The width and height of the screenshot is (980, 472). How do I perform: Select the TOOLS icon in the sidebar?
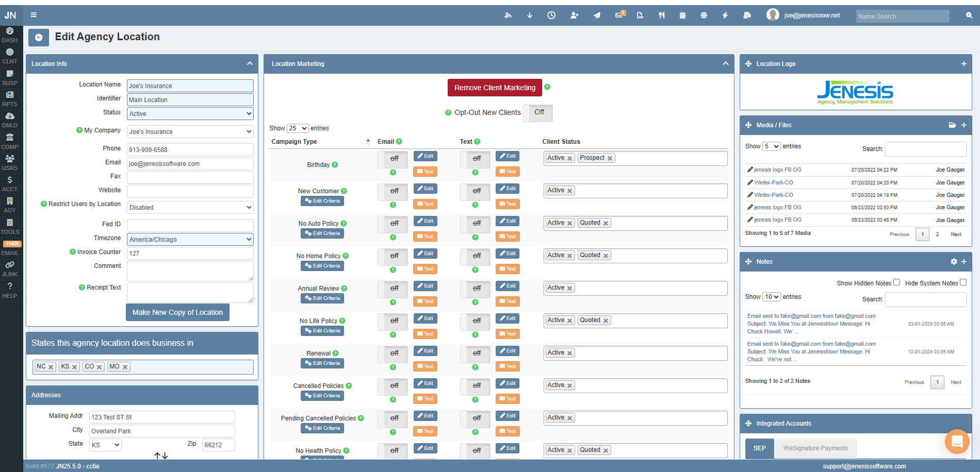click(10, 227)
